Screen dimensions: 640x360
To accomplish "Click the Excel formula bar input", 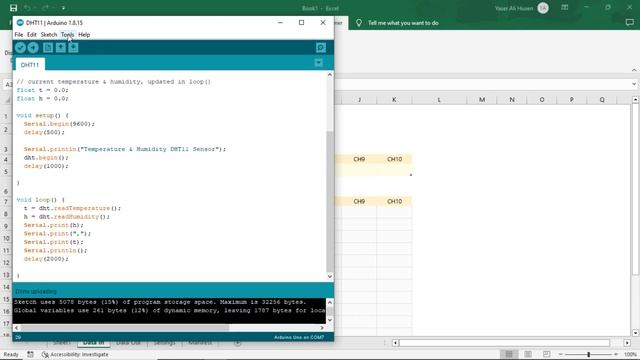I will click(482, 84).
